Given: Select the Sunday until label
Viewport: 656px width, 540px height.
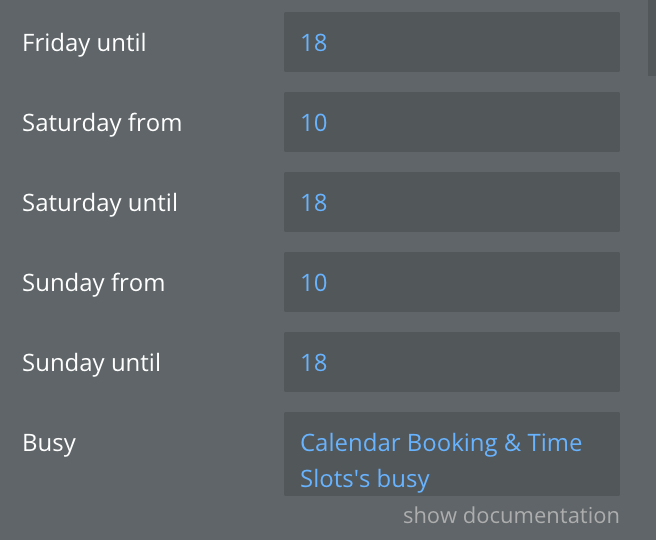Looking at the screenshot, I should coord(91,363).
